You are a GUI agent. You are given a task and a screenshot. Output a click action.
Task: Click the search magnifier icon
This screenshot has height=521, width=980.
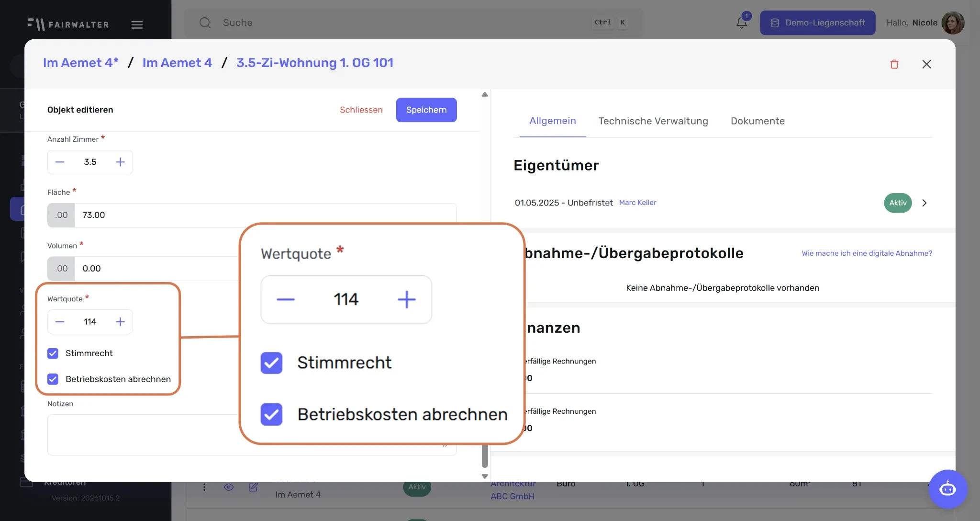coord(205,23)
